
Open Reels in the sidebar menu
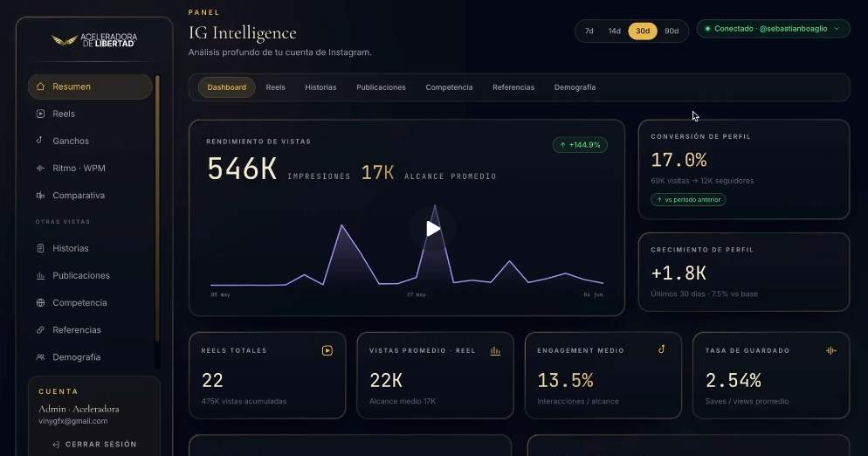coord(90,114)
